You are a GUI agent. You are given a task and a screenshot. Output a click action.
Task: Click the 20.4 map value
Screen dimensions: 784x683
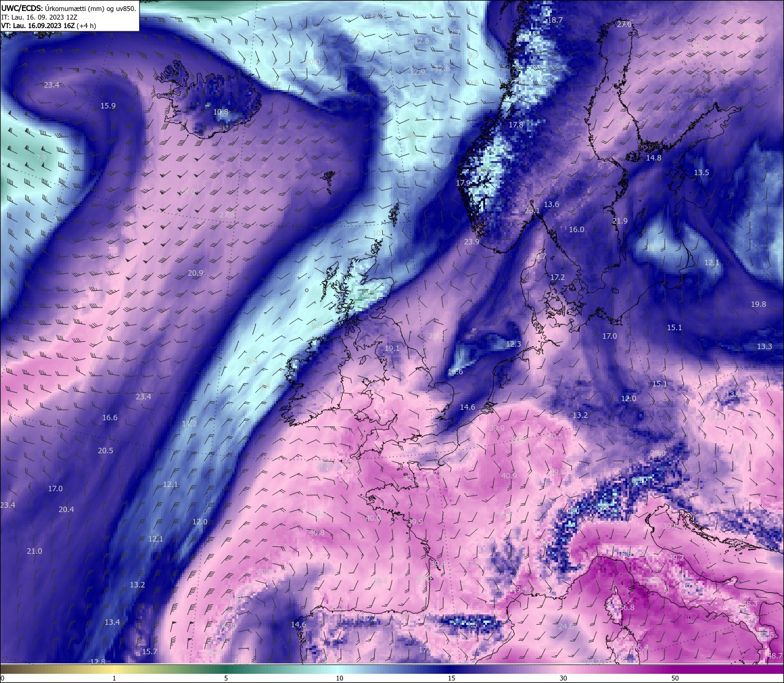(66, 509)
